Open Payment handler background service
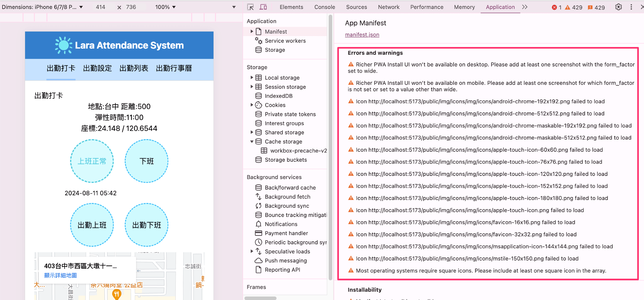This screenshot has width=644, height=300. [286, 233]
